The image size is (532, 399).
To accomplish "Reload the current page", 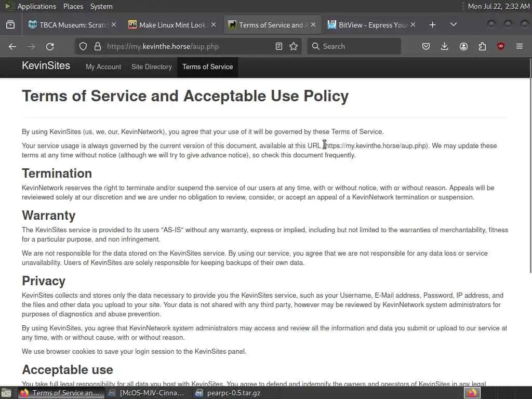I will point(50,46).
